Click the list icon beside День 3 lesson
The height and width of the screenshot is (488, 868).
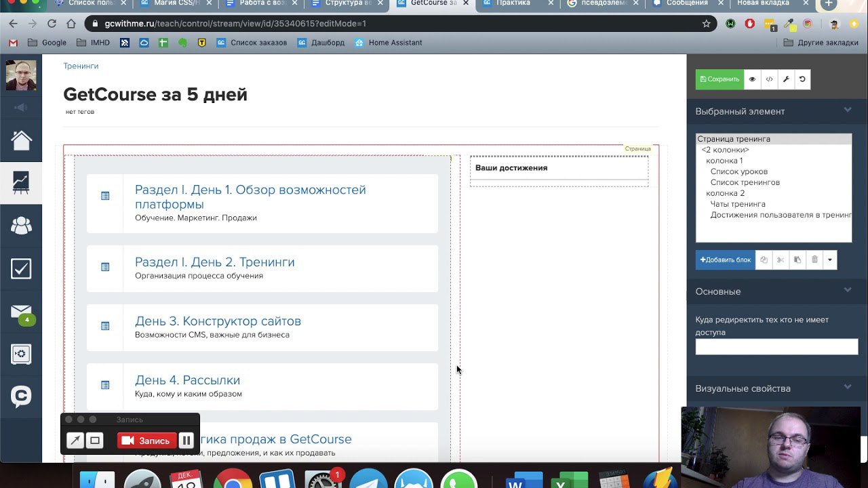[x=105, y=326]
